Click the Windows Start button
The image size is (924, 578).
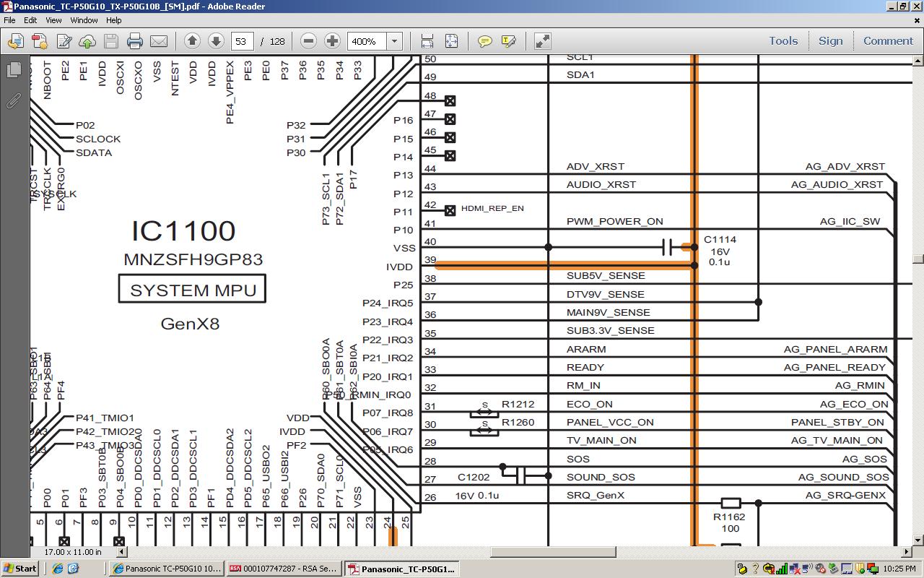pos(20,569)
